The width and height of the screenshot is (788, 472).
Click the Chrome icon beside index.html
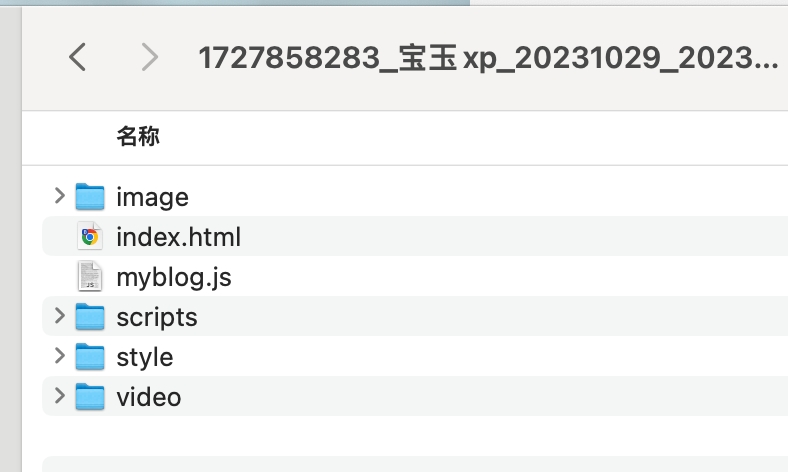pyautogui.click(x=91, y=237)
